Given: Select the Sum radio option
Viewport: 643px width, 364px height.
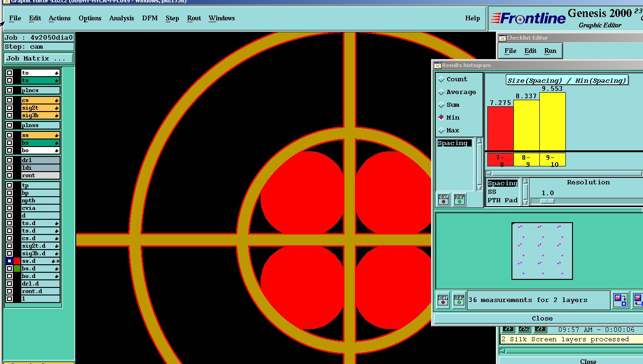Looking at the screenshot, I should tap(441, 105).
